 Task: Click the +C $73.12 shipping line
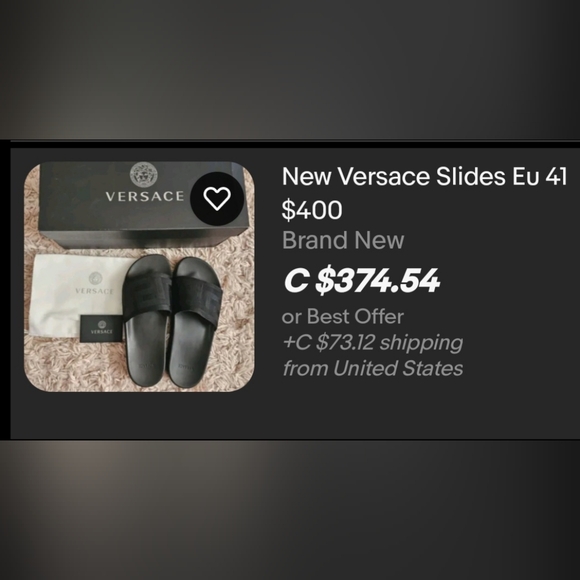pyautogui.click(x=373, y=343)
